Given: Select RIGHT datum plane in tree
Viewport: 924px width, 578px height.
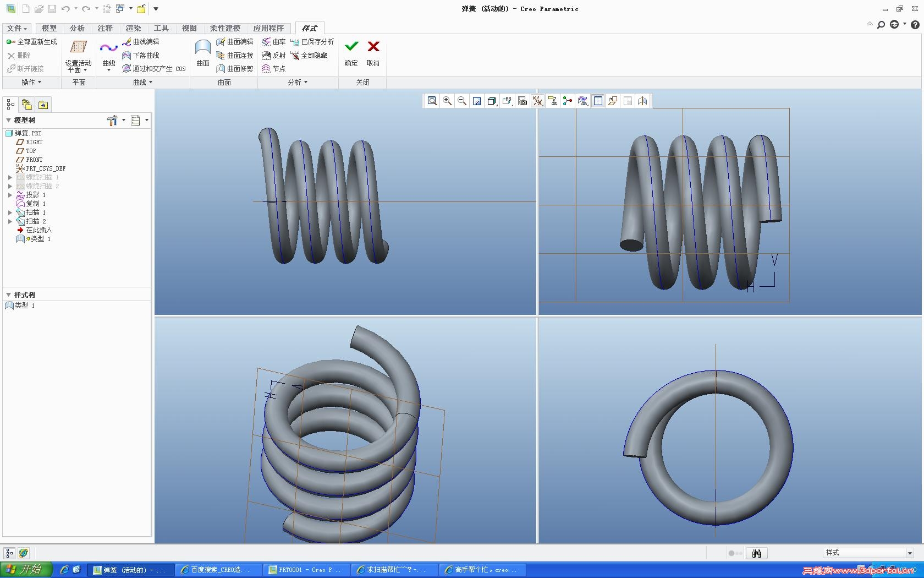Looking at the screenshot, I should 29,142.
